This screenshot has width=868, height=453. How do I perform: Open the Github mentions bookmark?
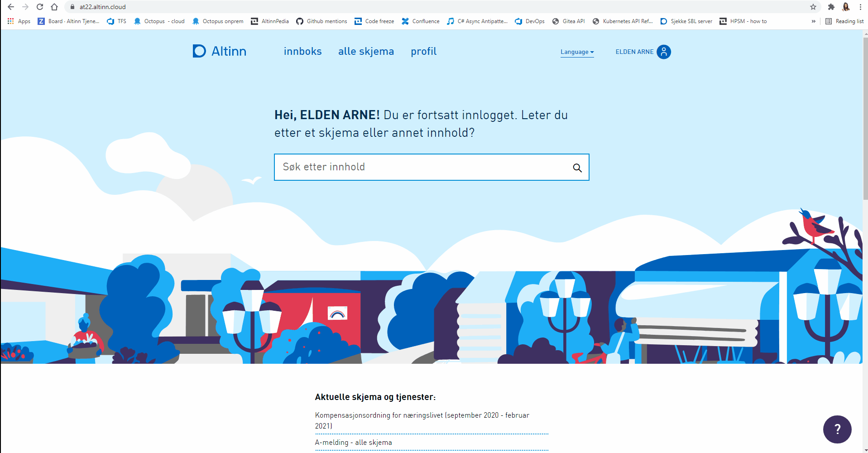(x=321, y=21)
